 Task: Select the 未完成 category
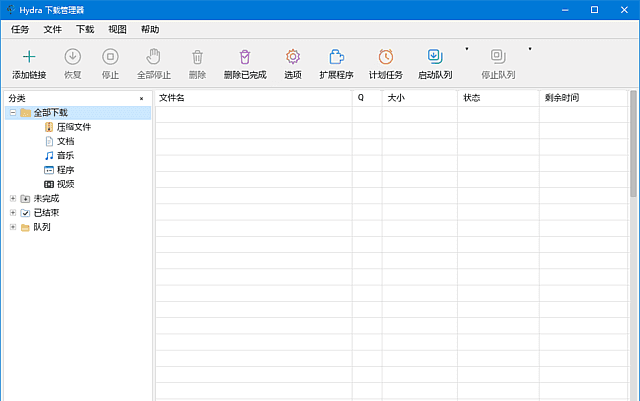click(46, 198)
